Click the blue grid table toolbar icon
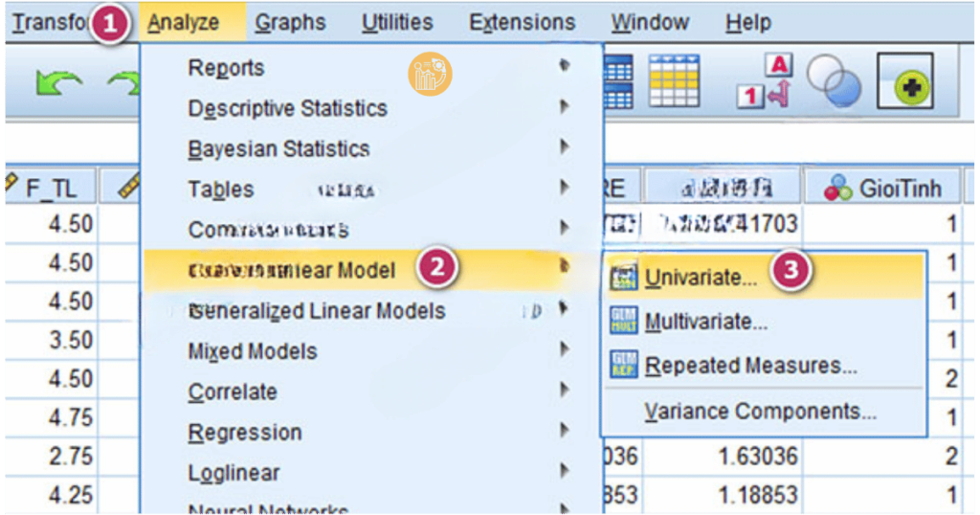 (x=617, y=80)
